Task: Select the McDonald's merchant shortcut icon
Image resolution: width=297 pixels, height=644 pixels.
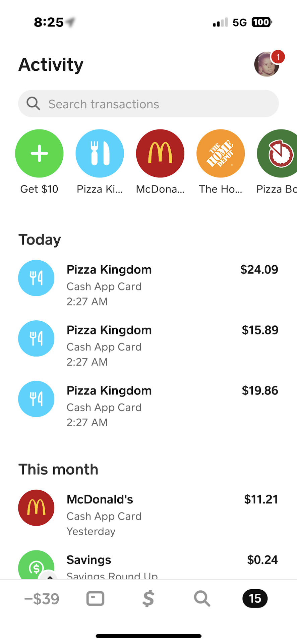Action: [x=160, y=153]
